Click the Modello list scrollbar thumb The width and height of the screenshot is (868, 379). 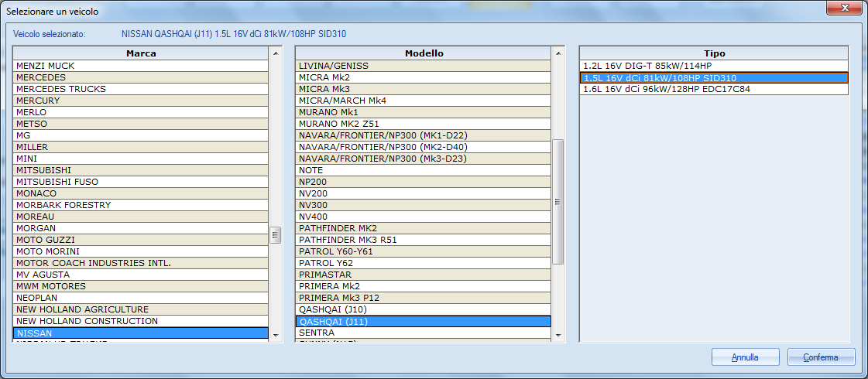coord(558,202)
